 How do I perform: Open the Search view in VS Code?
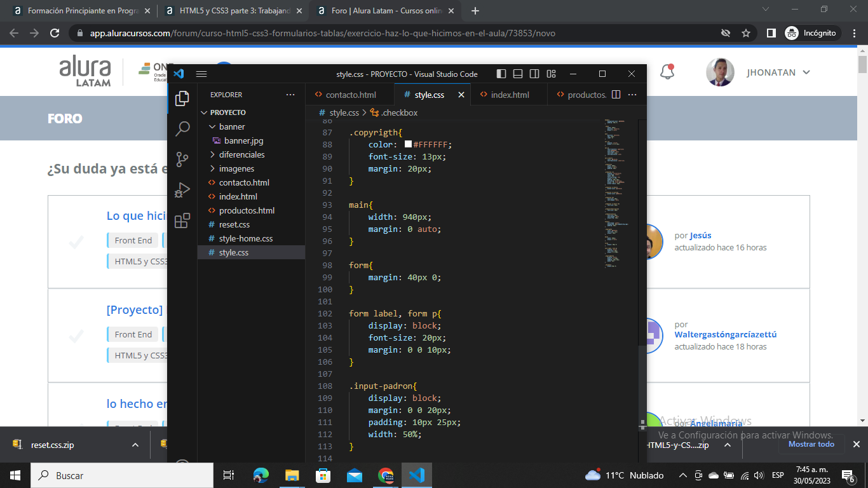click(x=182, y=129)
